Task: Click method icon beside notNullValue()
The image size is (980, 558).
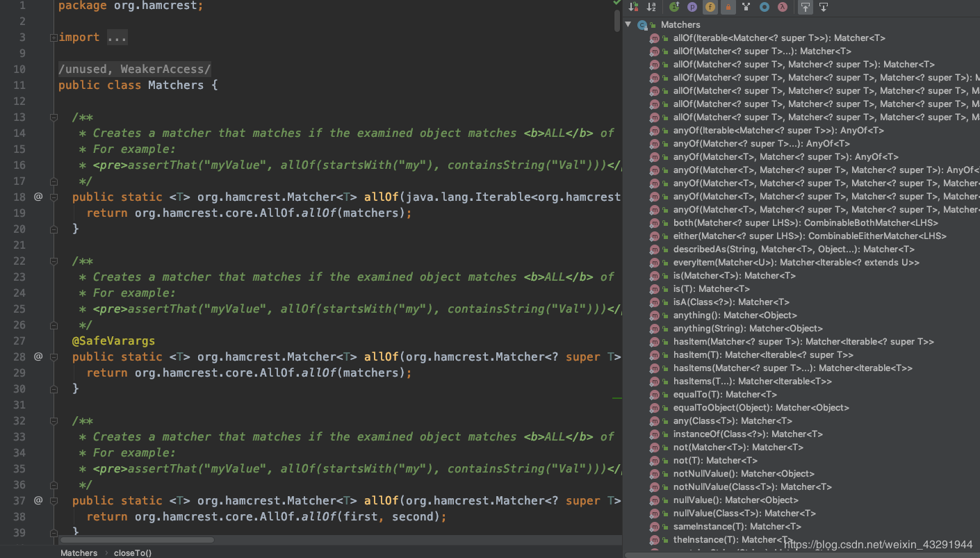Action: pyautogui.click(x=655, y=474)
